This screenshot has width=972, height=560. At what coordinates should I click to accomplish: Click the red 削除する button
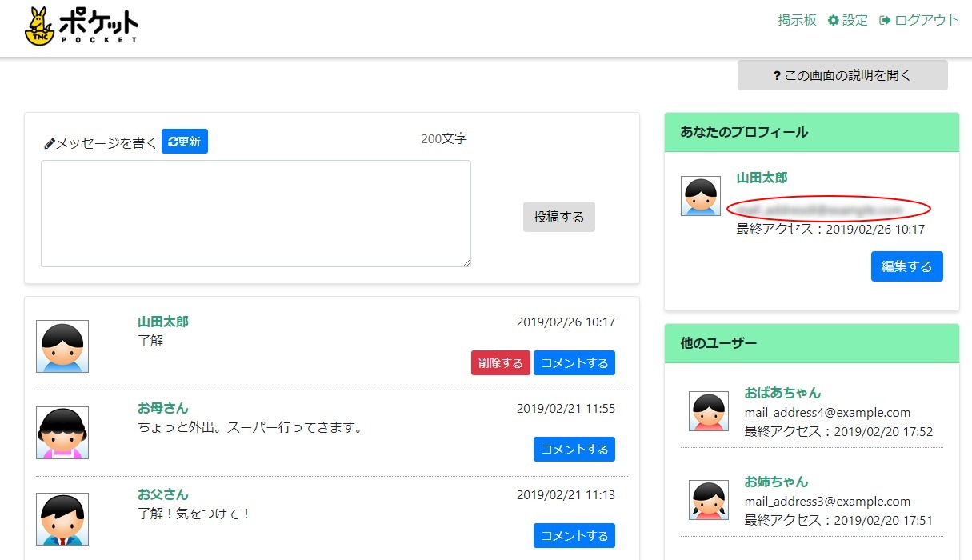click(501, 362)
